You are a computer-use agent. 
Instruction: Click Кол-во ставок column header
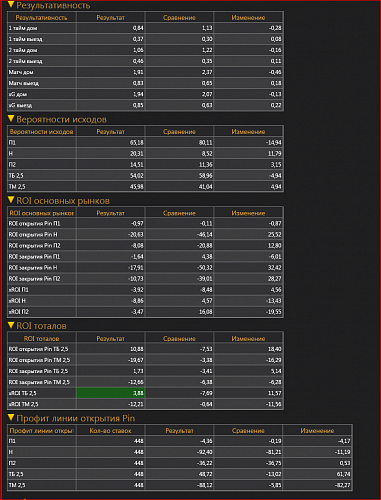[x=111, y=430]
